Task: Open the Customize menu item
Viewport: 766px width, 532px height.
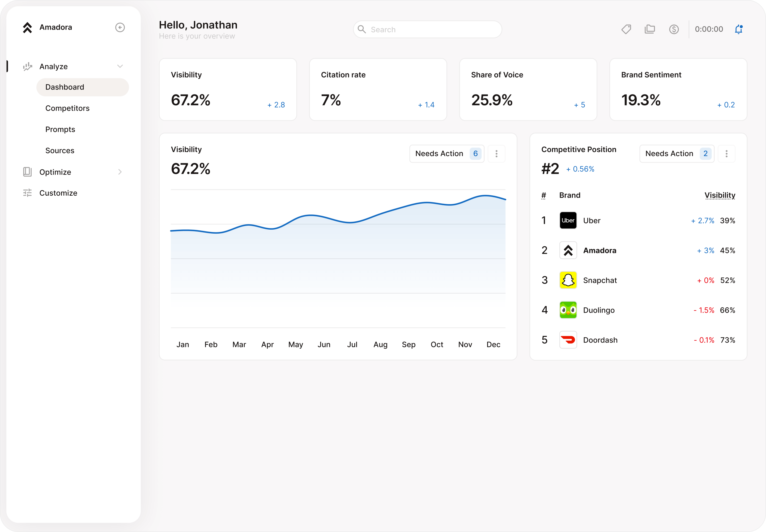Action: click(x=58, y=193)
